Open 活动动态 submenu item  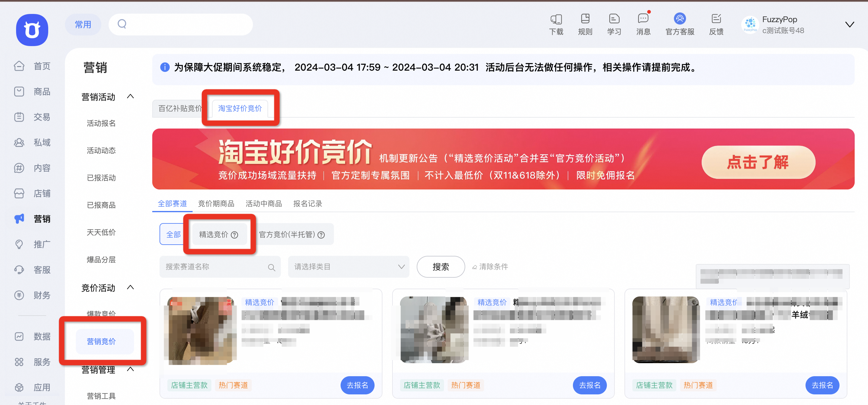point(101,151)
